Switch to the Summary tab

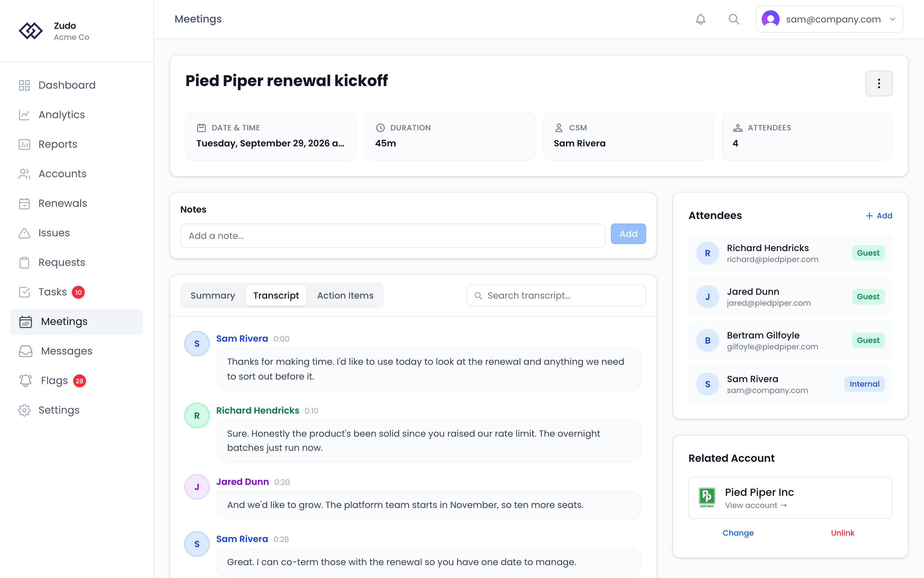[x=213, y=295]
